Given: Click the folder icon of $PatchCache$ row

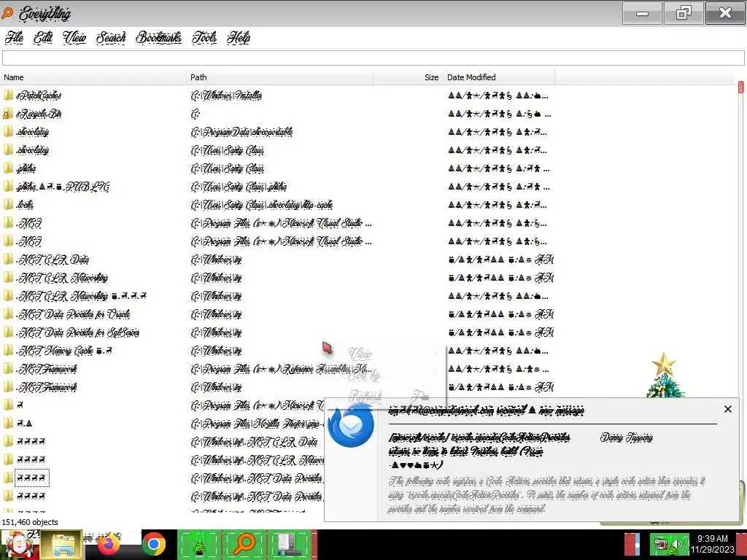Looking at the screenshot, I should tap(8, 96).
